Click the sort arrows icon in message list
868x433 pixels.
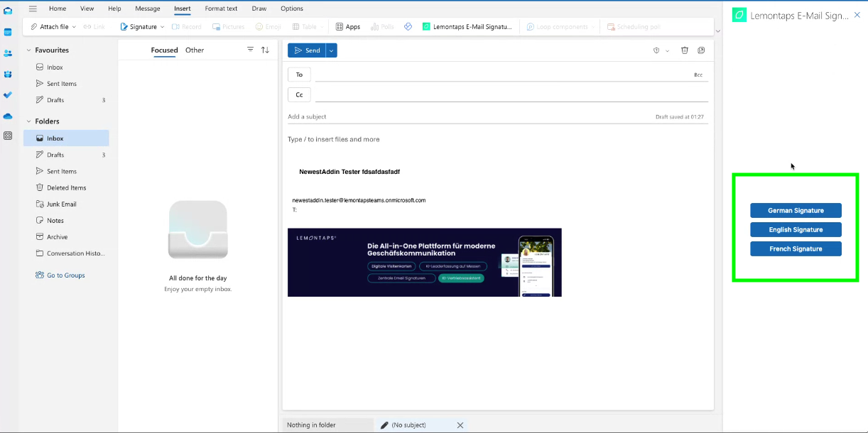click(265, 50)
